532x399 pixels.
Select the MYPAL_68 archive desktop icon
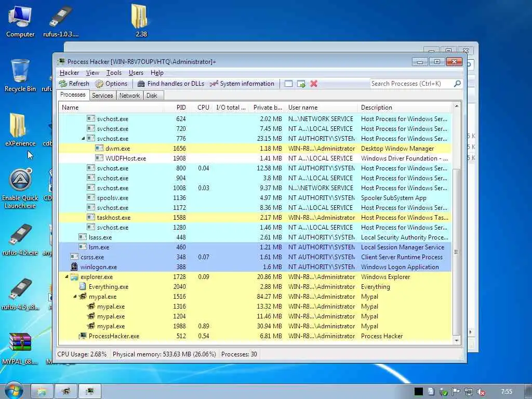click(x=20, y=349)
